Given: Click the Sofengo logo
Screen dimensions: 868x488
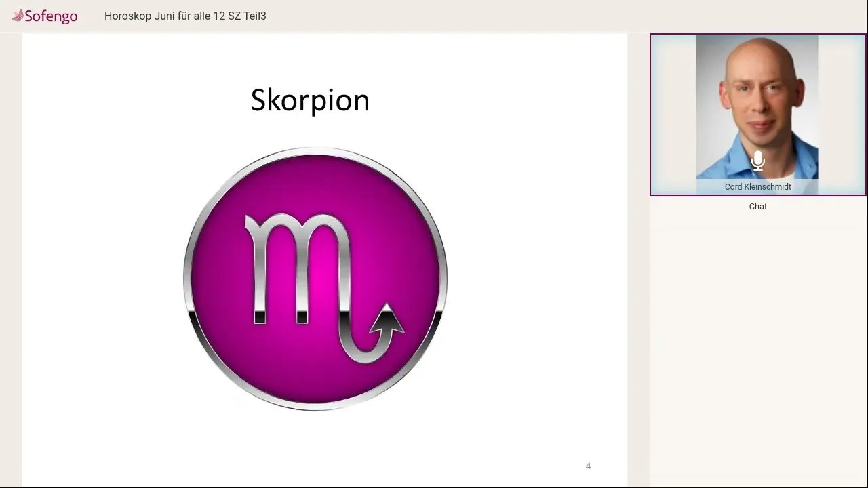Looking at the screenshot, I should 45,16.
